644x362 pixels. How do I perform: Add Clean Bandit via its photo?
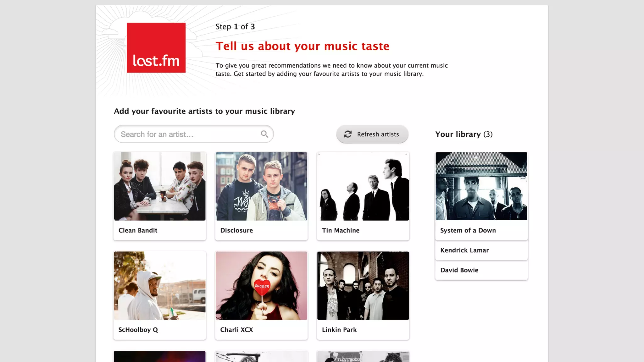click(x=160, y=186)
